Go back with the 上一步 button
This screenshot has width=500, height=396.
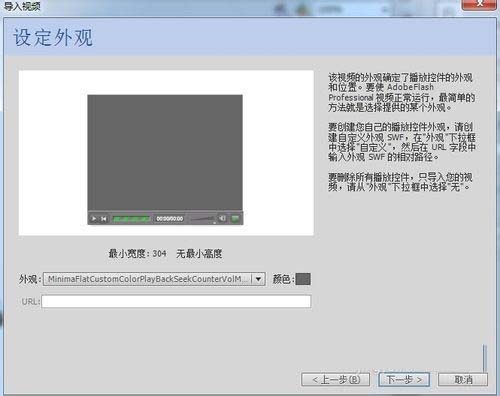click(x=336, y=379)
